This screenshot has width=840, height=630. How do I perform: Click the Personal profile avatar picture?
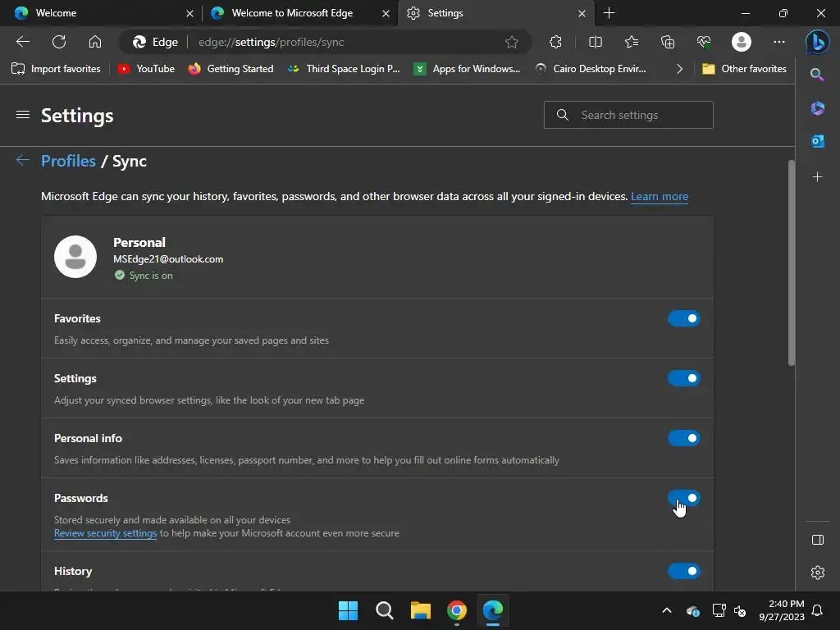coord(75,257)
